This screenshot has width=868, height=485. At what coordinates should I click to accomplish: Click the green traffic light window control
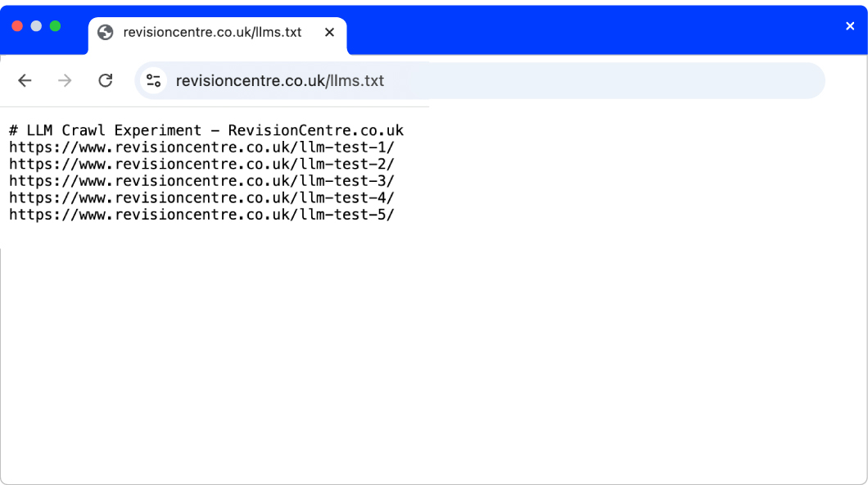coord(54,26)
